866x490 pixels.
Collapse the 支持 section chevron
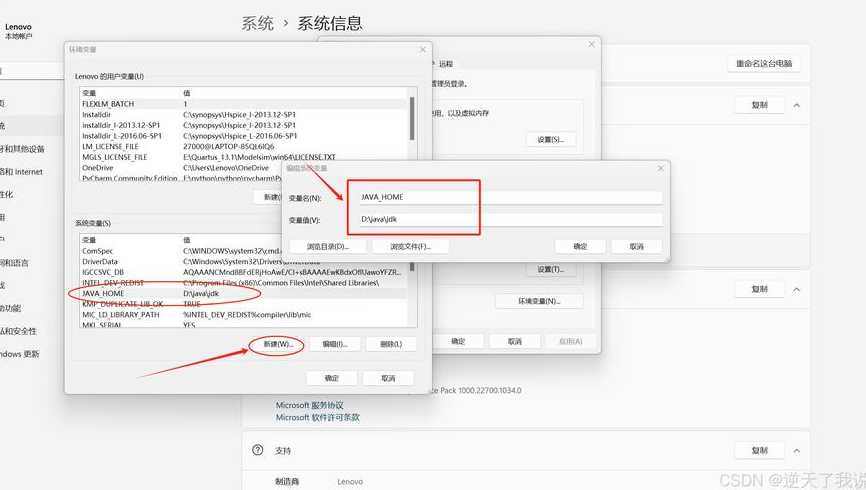(796, 451)
